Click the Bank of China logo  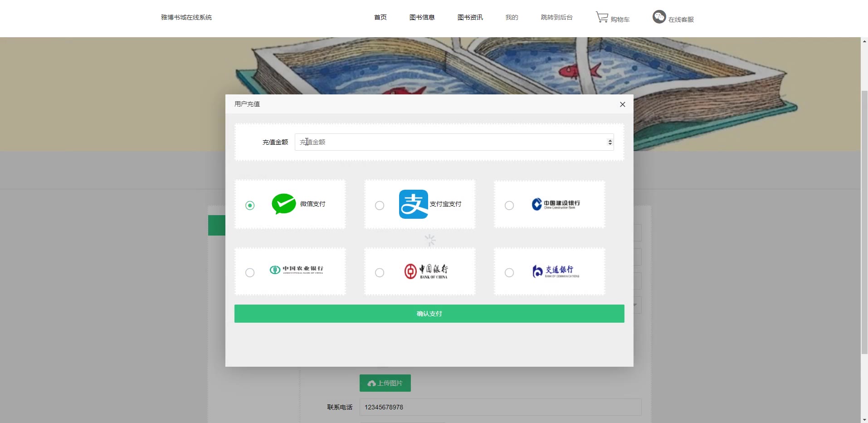(x=426, y=271)
